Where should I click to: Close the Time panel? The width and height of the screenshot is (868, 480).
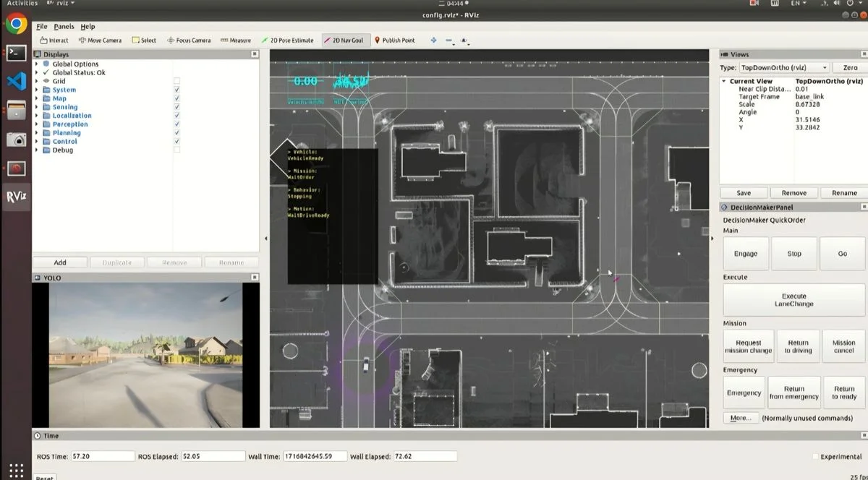coord(862,436)
